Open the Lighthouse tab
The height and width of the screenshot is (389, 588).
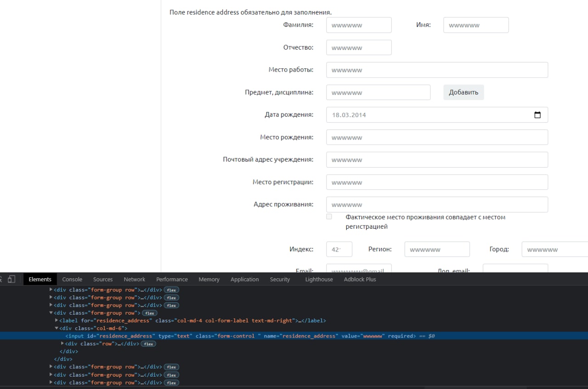tap(319, 279)
